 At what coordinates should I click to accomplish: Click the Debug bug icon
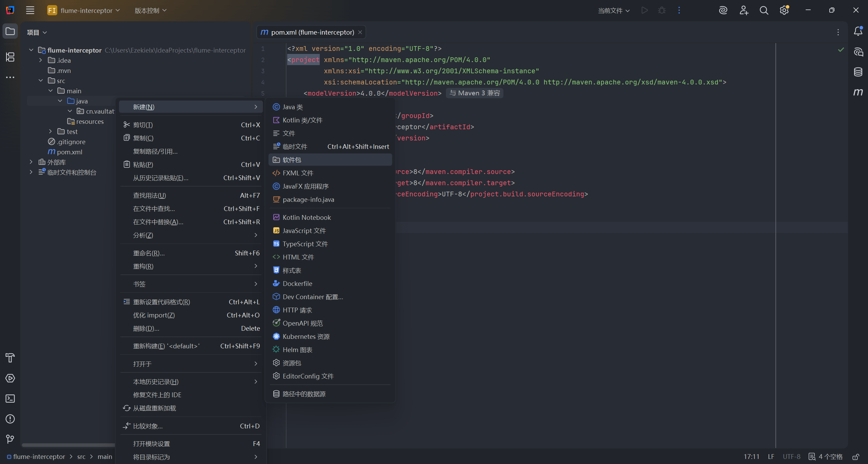(x=662, y=10)
